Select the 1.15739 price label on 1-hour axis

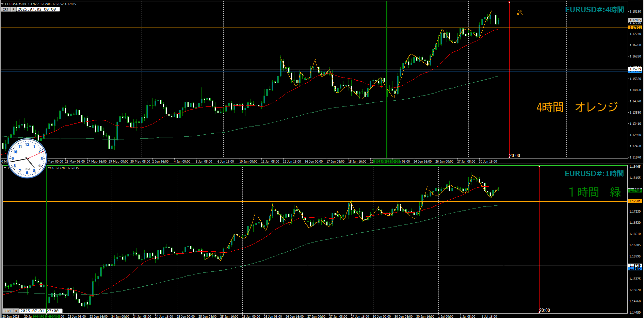(635, 265)
